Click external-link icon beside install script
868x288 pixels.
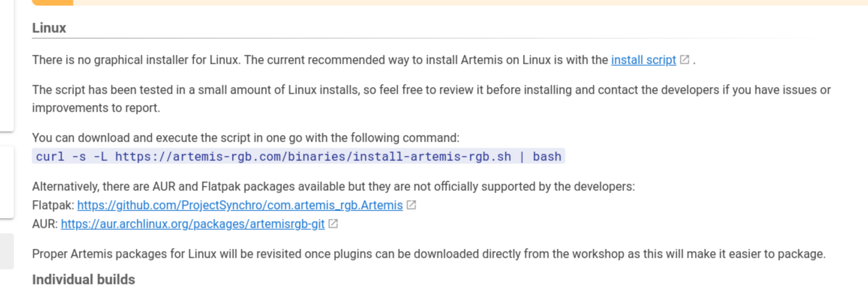click(685, 60)
